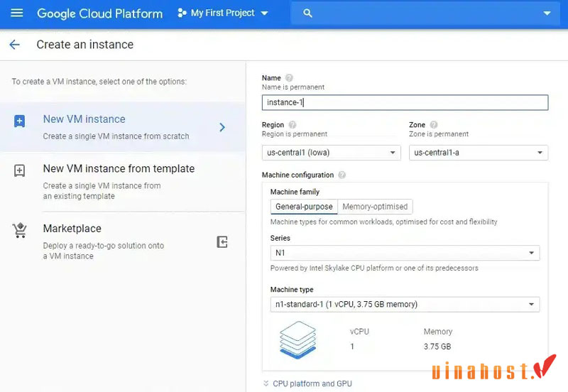Click the 3.75 GB Memory value
The width and height of the screenshot is (568, 392).
point(437,347)
